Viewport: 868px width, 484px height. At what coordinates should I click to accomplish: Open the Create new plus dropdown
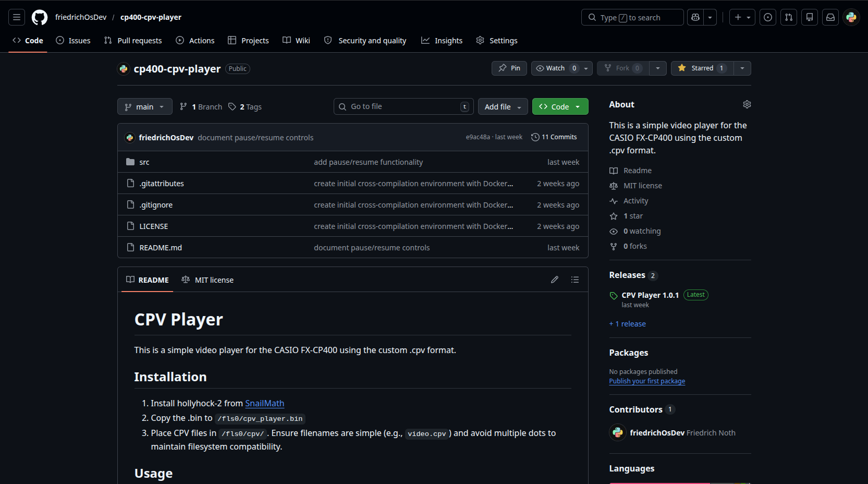point(742,17)
